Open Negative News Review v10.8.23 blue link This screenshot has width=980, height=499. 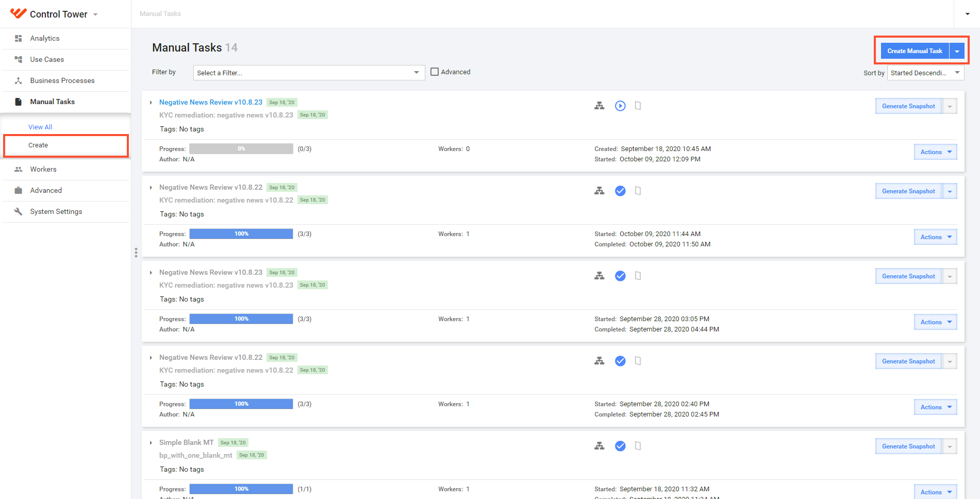pos(211,103)
